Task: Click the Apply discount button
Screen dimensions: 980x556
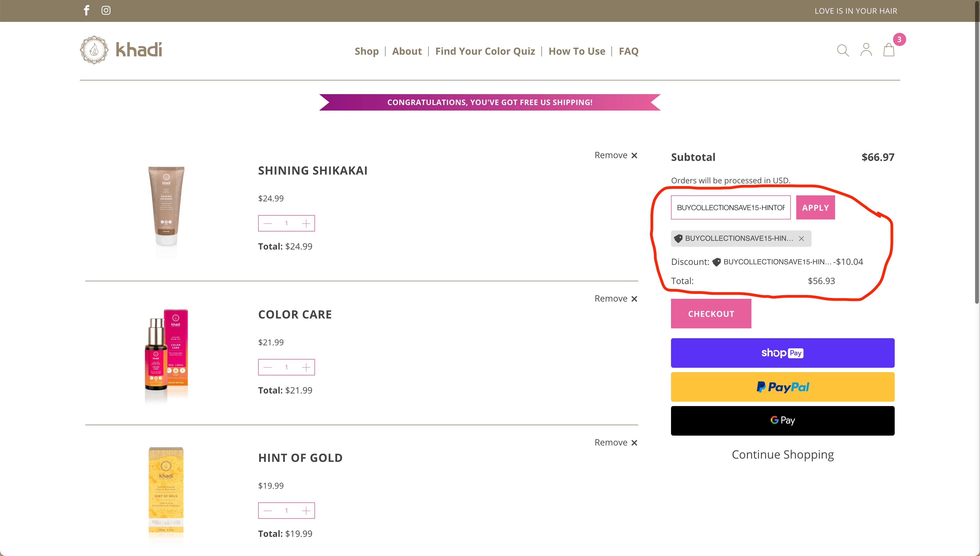Action: point(815,208)
